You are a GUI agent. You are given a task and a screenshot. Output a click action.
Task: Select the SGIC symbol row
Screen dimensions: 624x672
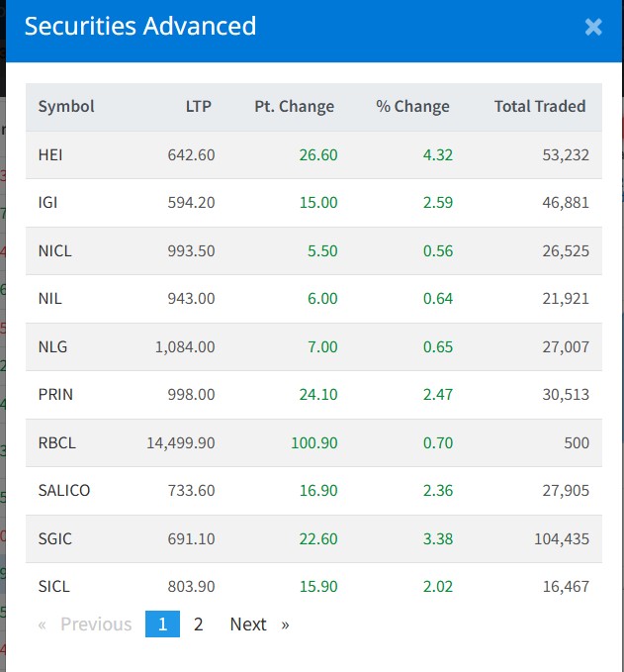pos(54,538)
